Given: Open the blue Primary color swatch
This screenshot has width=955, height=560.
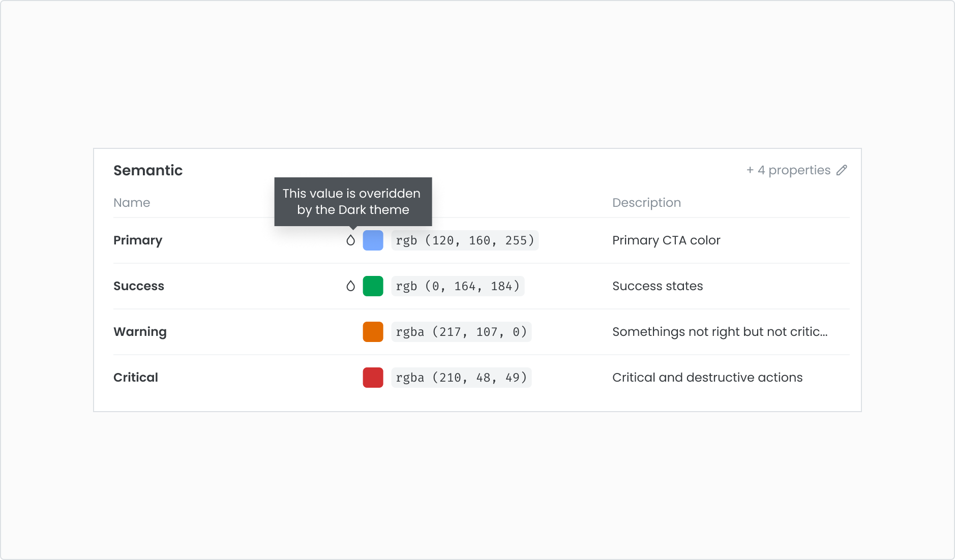Looking at the screenshot, I should [x=373, y=240].
